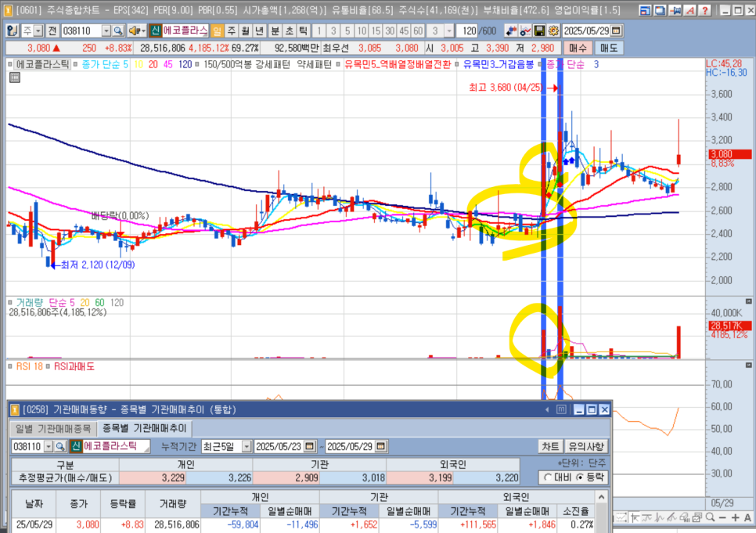Expand the stock code 038110 dropdown in chart
Image resolution: width=756 pixels, height=533 pixels.
(x=106, y=31)
